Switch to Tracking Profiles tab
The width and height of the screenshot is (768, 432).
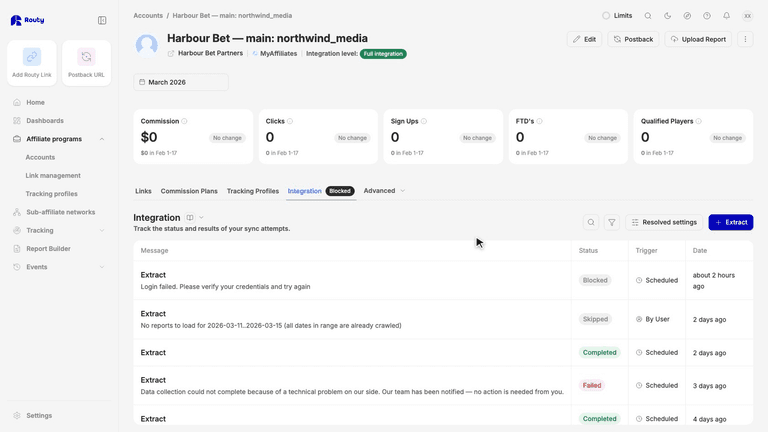tap(253, 191)
